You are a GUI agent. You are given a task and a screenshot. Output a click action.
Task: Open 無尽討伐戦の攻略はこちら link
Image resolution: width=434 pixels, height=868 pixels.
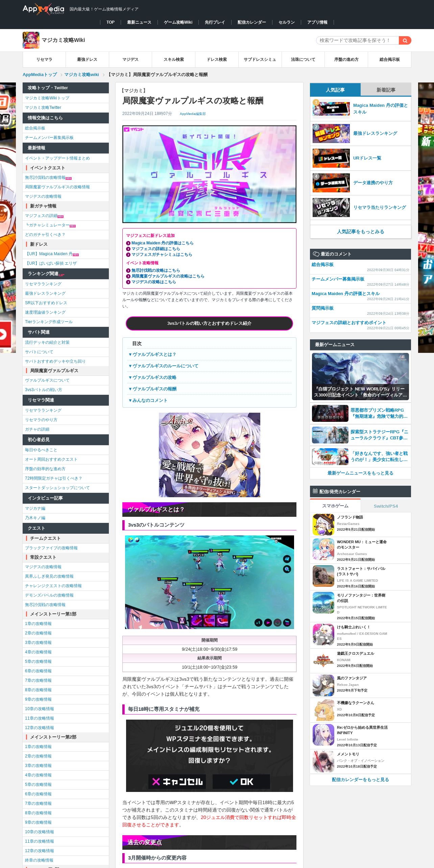155,270
